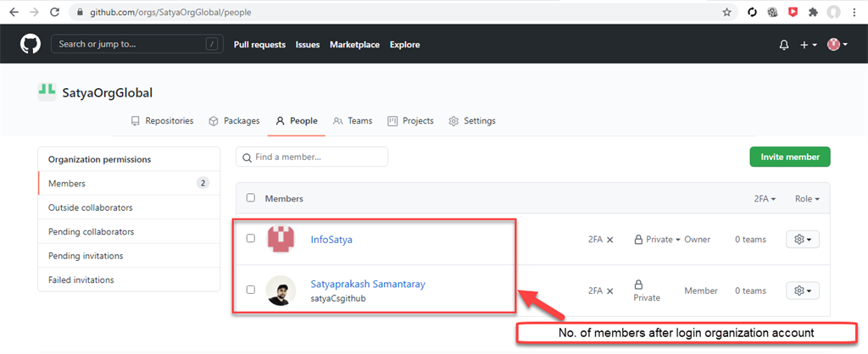Switch to the Packages tab

coord(234,120)
